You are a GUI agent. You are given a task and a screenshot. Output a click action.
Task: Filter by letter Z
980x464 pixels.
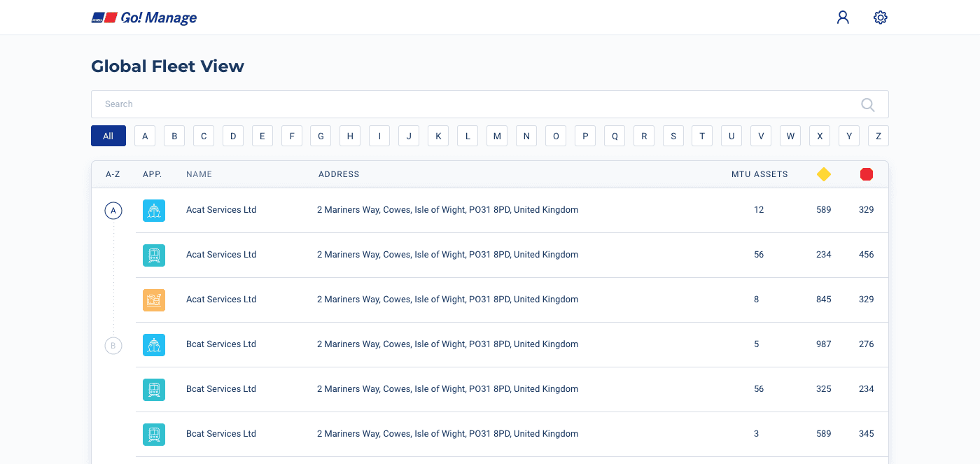click(x=878, y=136)
